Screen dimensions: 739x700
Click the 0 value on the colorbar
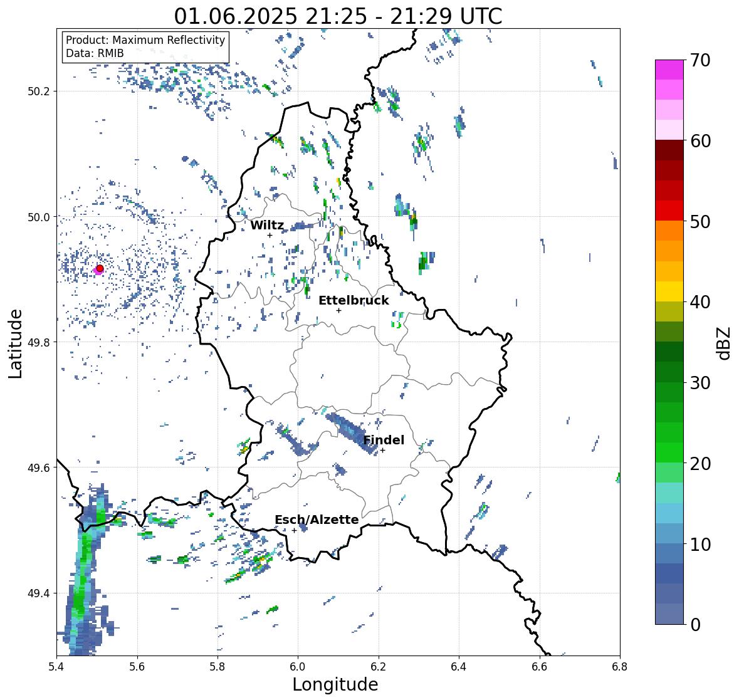coord(696,625)
